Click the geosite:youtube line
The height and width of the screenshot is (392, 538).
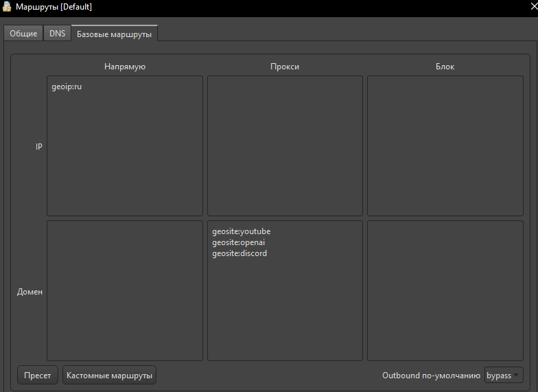pos(242,231)
